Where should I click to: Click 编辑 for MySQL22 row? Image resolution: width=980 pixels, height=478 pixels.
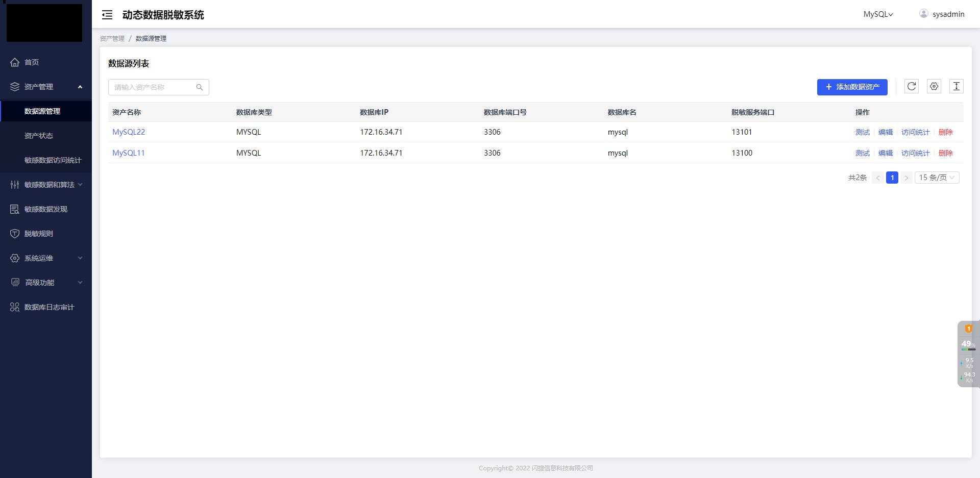[886, 132]
